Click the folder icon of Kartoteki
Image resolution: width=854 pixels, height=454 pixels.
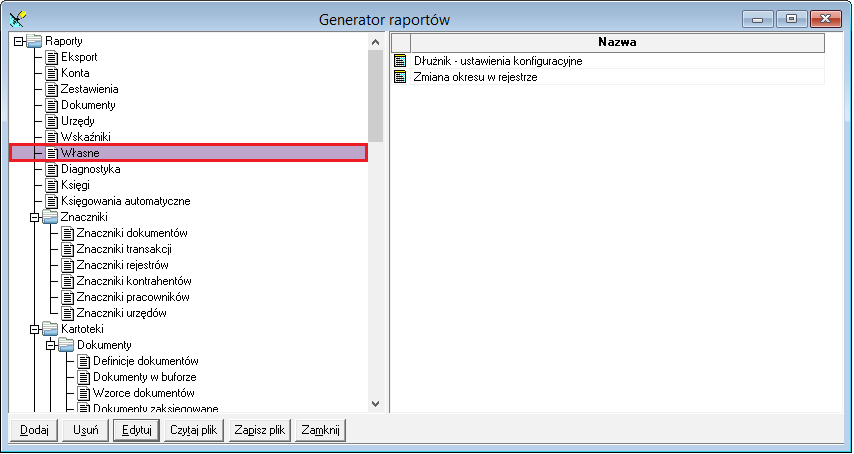(x=50, y=329)
